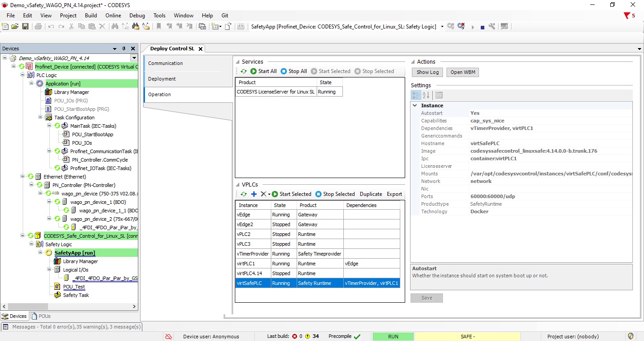Open the Debug menu
Screen dimensions: 644x341
click(x=137, y=16)
